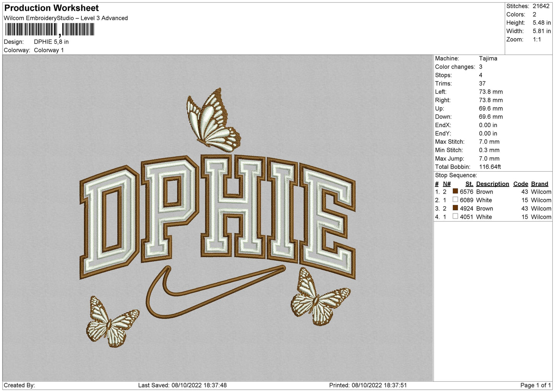555x392 pixels.
Task: Click the Colors value 2
Action: click(534, 15)
